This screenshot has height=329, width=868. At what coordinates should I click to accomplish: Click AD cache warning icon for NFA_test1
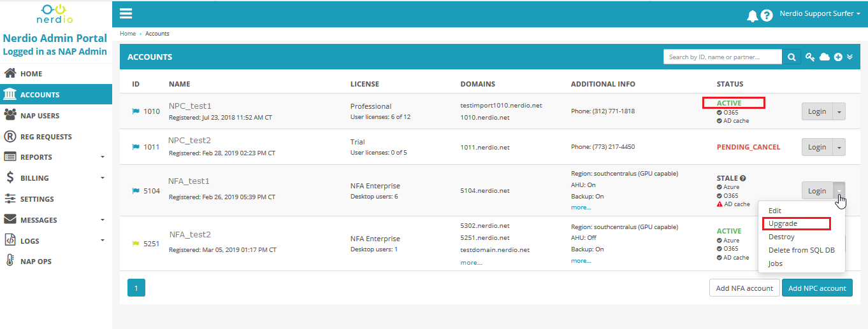[720, 204]
